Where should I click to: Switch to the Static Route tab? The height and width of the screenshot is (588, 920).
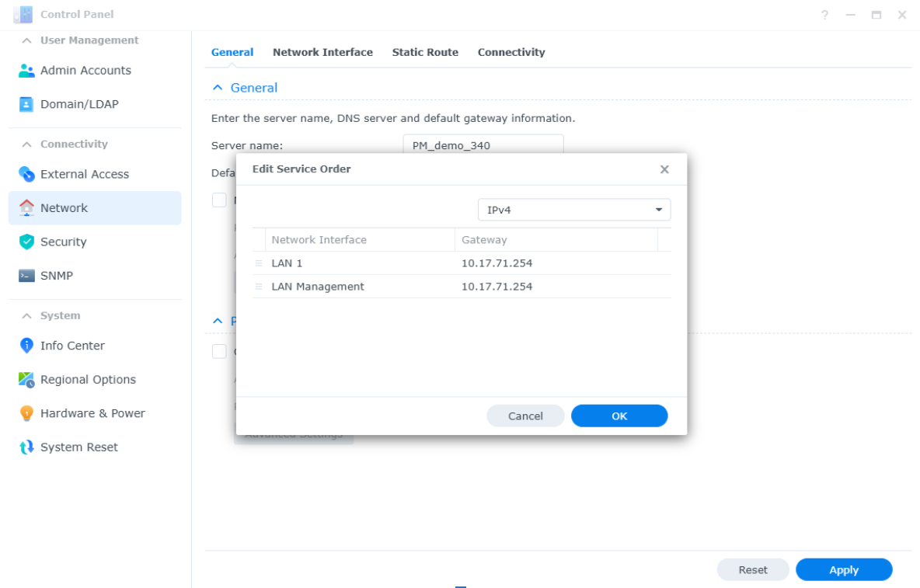425,52
